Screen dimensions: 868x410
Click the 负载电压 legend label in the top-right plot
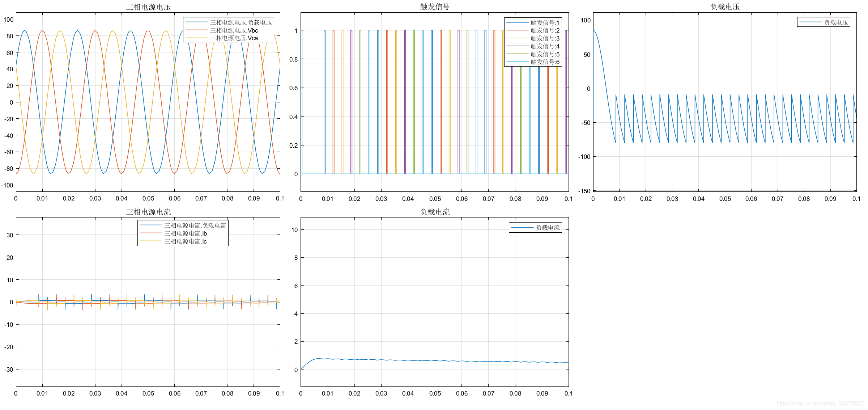pos(836,22)
